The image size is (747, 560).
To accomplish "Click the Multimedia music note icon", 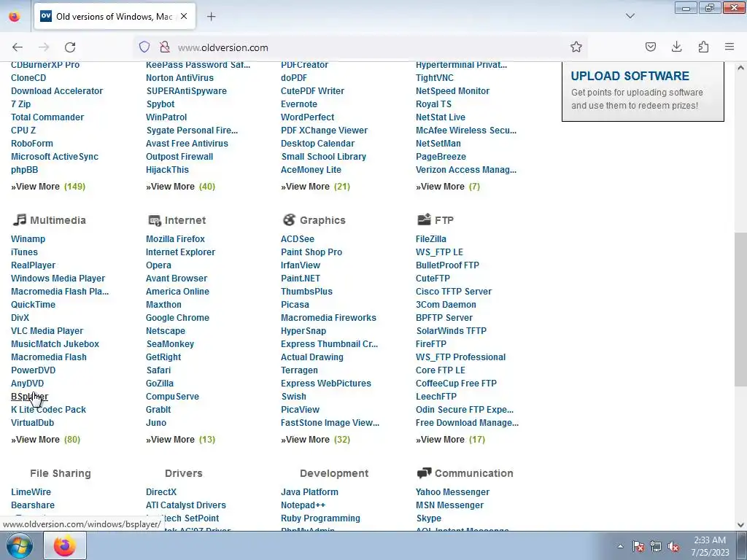I will point(19,219).
